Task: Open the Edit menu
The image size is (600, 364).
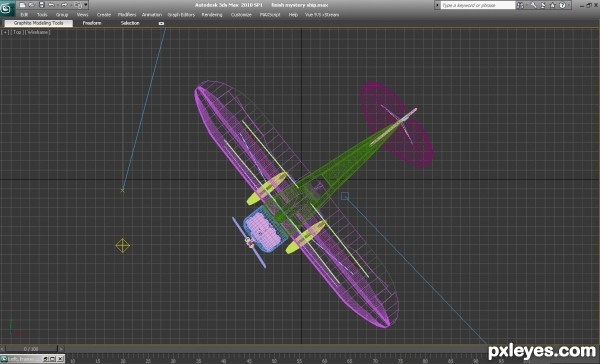Action: pos(24,15)
